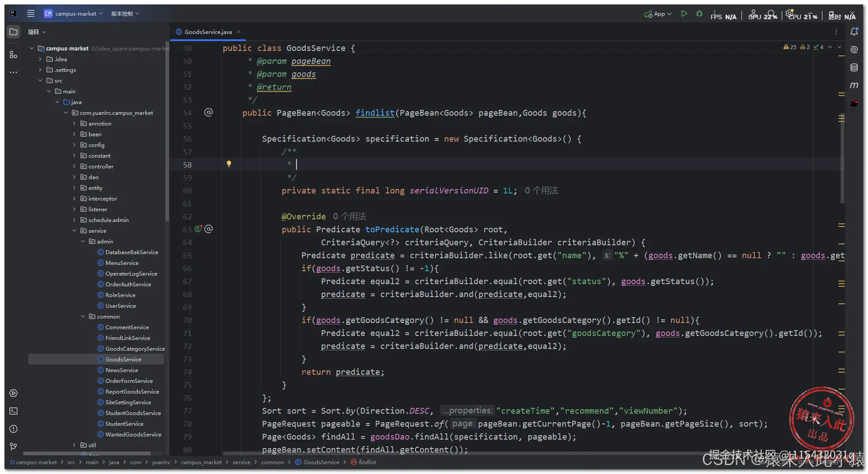This screenshot has height=474, width=868.
Task: Select DatabaseBakService in project tree
Action: (x=132, y=252)
